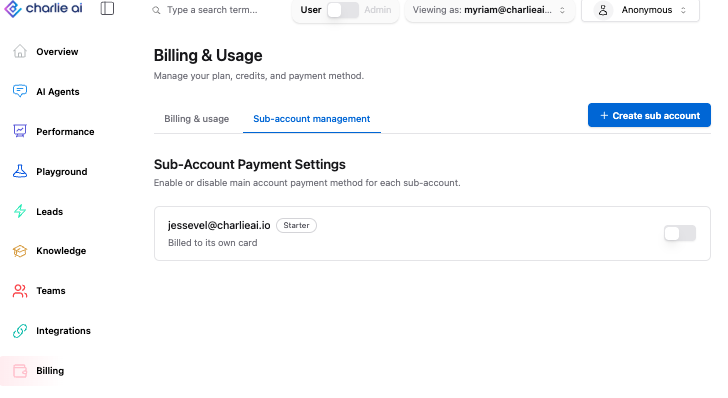Click the Charlie AI logo
This screenshot has height=398, width=728.
(43, 8)
